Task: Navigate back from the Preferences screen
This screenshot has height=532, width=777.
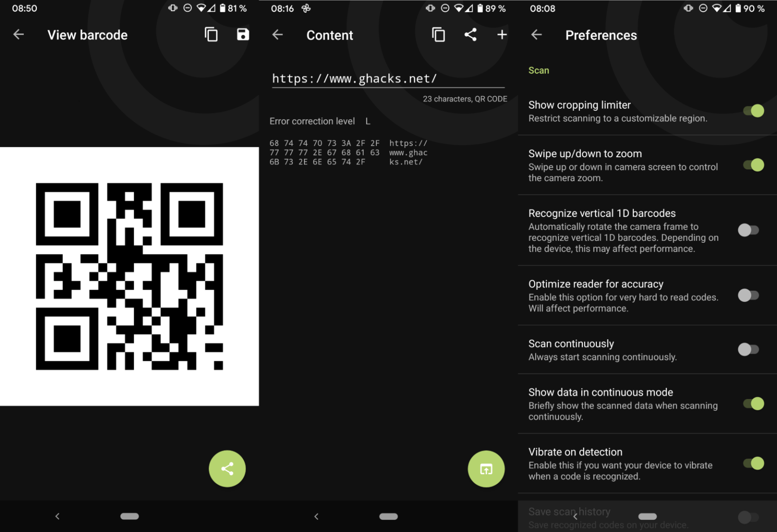Action: click(536, 34)
